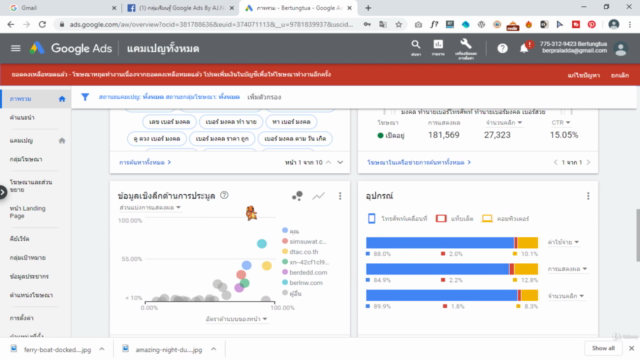Switch auction insights to bubble chart view
This screenshot has width=640, height=360.
[x=298, y=196]
